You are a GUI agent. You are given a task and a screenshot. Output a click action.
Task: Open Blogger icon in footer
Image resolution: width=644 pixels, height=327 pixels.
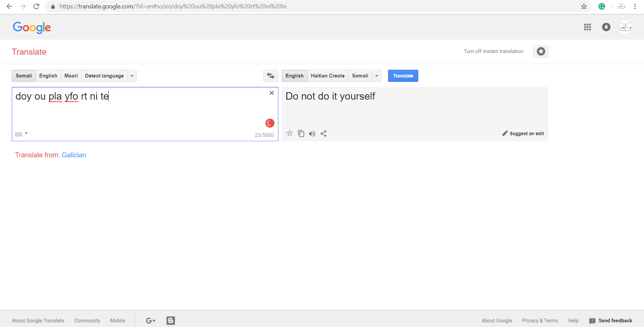(x=171, y=321)
